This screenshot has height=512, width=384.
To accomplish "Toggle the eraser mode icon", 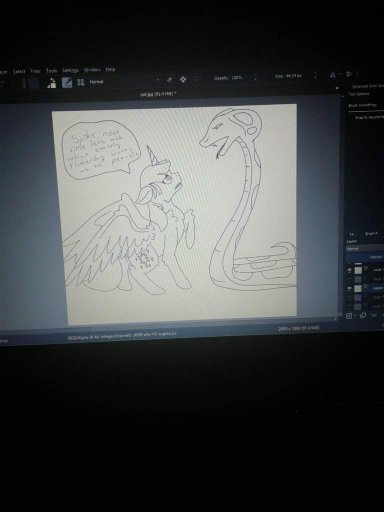I will pos(169,79).
